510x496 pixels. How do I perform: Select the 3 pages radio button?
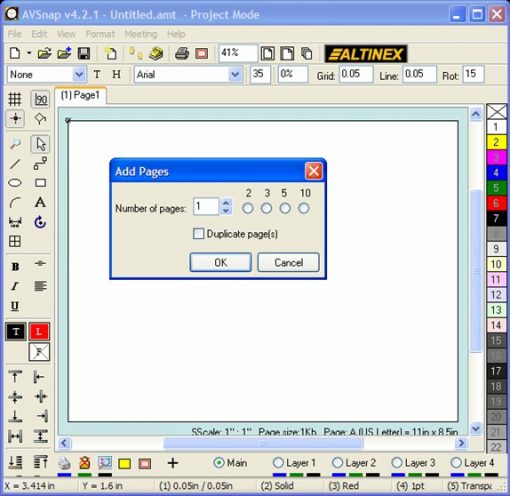(266, 209)
